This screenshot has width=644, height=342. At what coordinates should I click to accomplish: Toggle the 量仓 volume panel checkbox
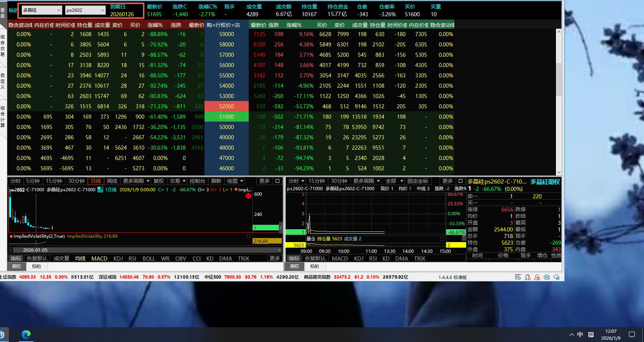[442, 239]
